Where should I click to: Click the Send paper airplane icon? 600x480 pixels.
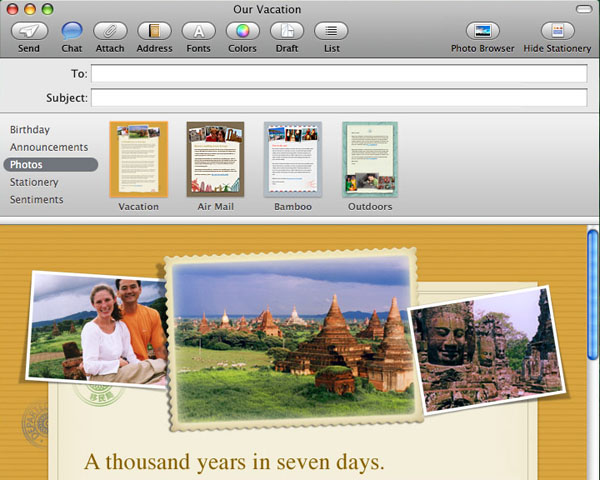(x=29, y=31)
